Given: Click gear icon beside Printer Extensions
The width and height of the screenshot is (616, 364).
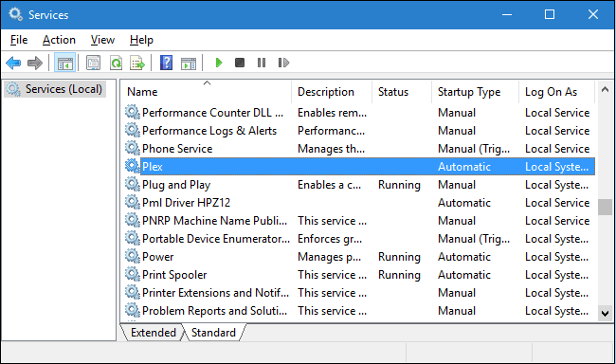Looking at the screenshot, I should coord(133,293).
